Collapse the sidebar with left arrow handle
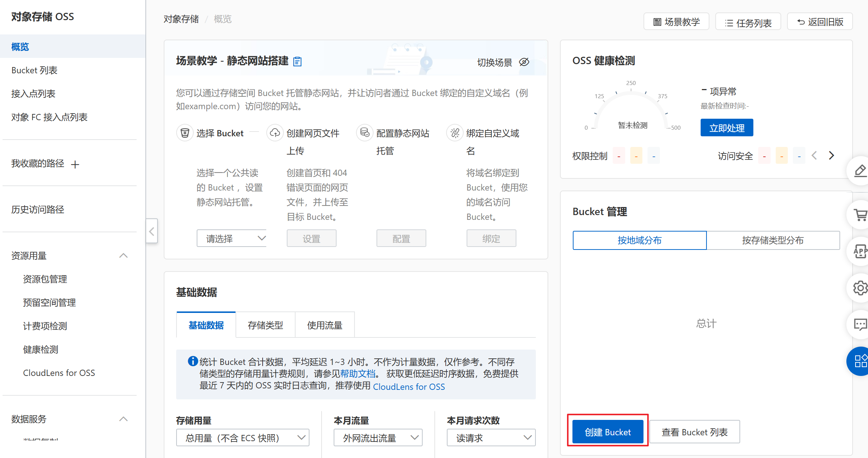Screen dimensions: 868x458 point(152,231)
